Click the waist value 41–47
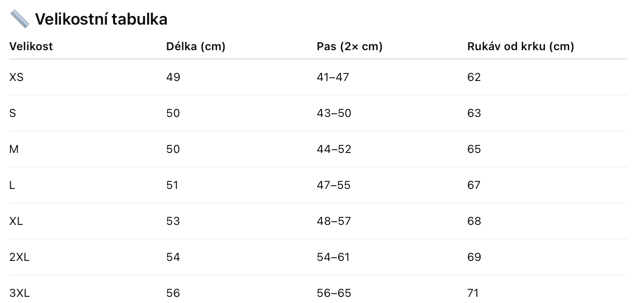Image resolution: width=644 pixels, height=303 pixels. (332, 77)
